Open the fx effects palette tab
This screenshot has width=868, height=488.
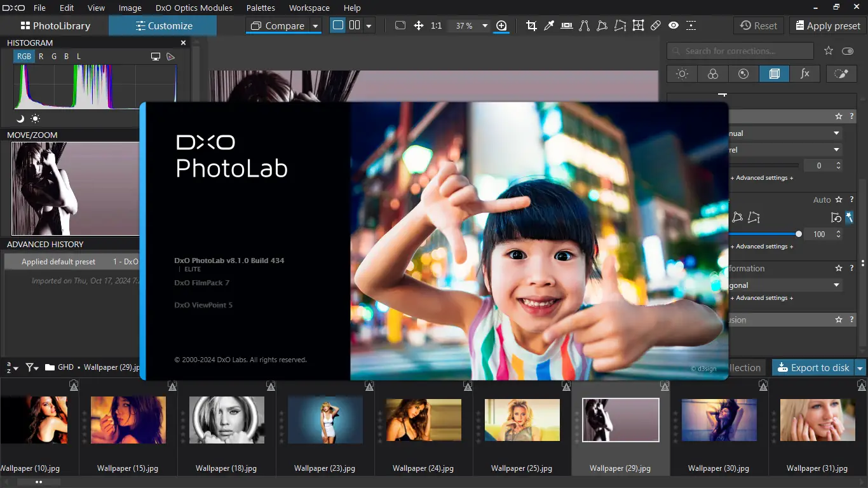click(x=804, y=74)
